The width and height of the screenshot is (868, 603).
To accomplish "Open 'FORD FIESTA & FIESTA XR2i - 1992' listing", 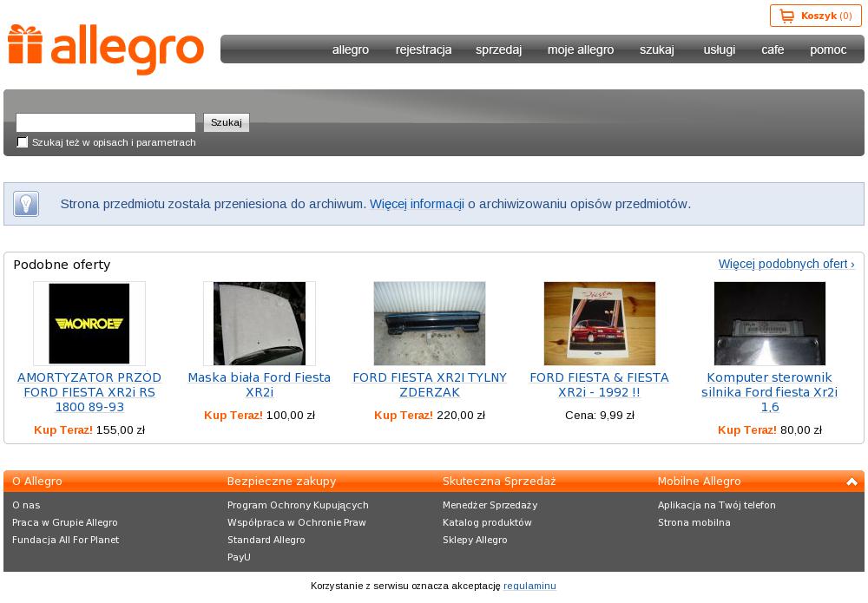I will point(600,385).
